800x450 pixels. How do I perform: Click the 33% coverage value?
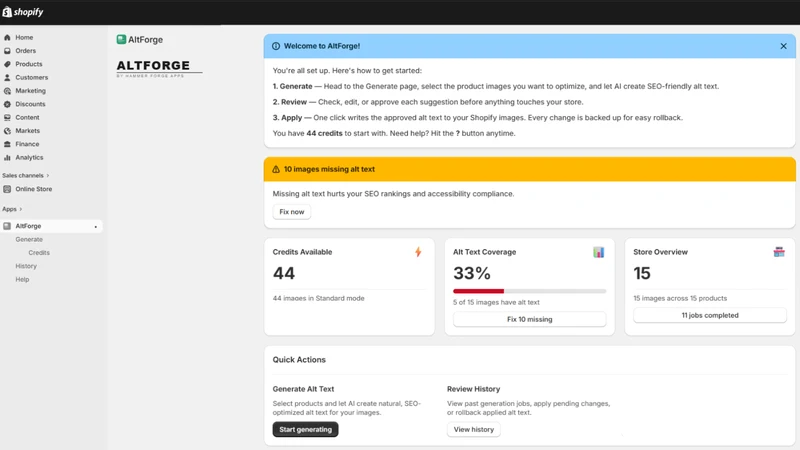pos(472,273)
